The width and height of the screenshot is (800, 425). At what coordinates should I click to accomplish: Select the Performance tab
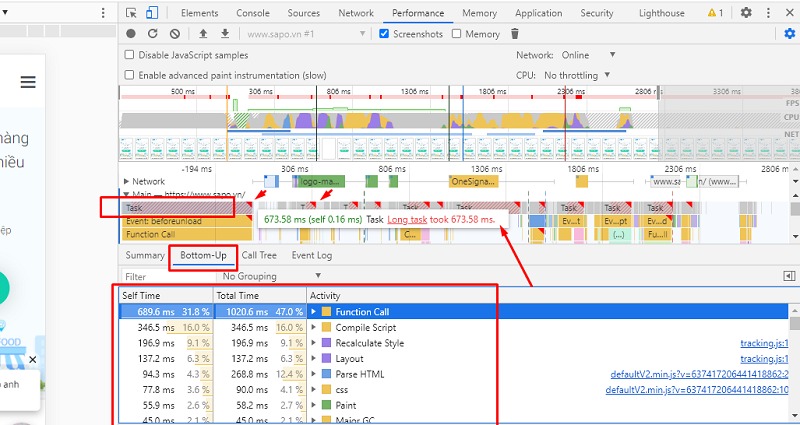tap(418, 13)
